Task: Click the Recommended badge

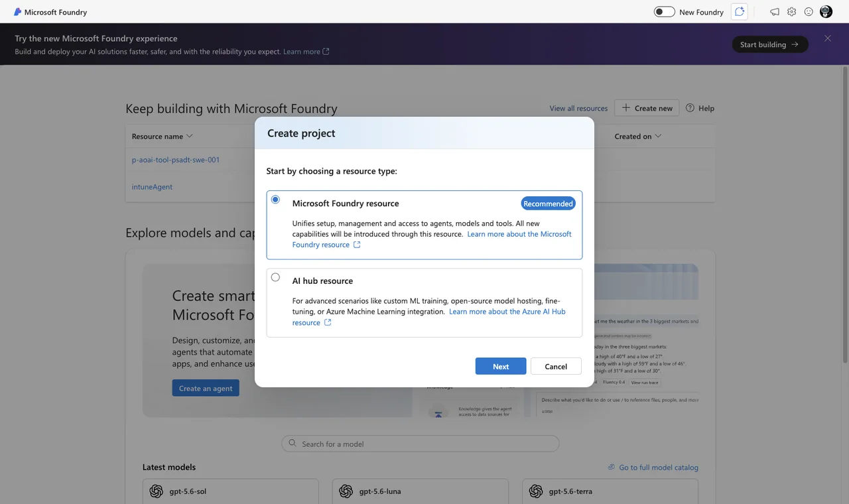Action: point(548,204)
